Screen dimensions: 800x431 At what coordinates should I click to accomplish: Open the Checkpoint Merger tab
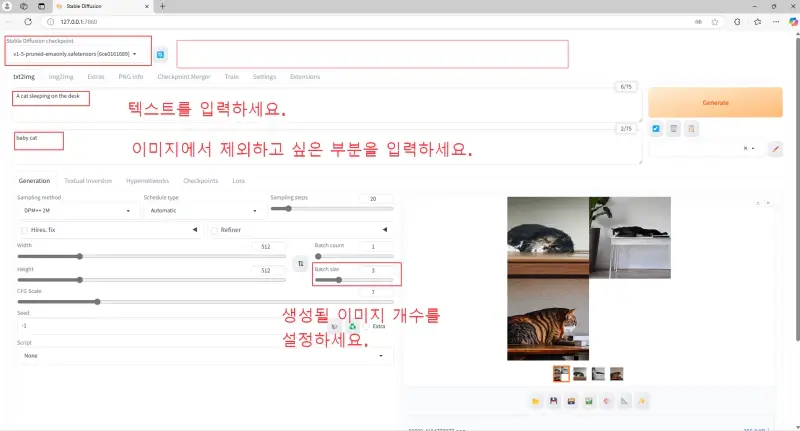184,77
